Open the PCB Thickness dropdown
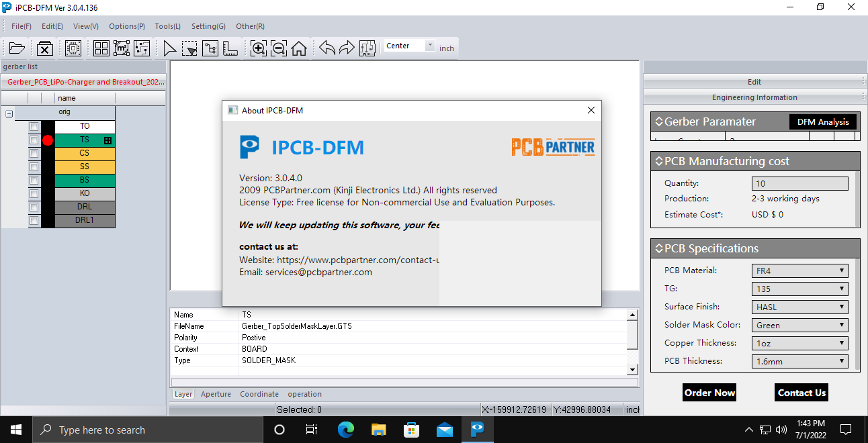The image size is (868, 443). [x=799, y=361]
